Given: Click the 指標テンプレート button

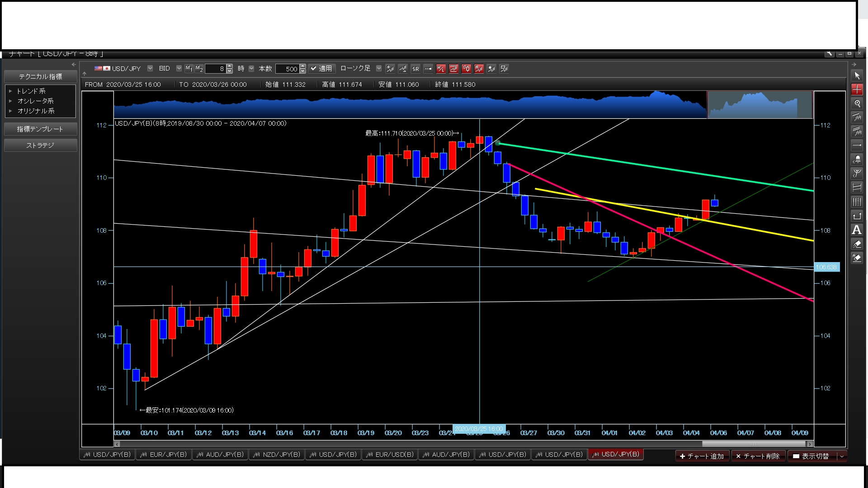Looking at the screenshot, I should click(40, 129).
